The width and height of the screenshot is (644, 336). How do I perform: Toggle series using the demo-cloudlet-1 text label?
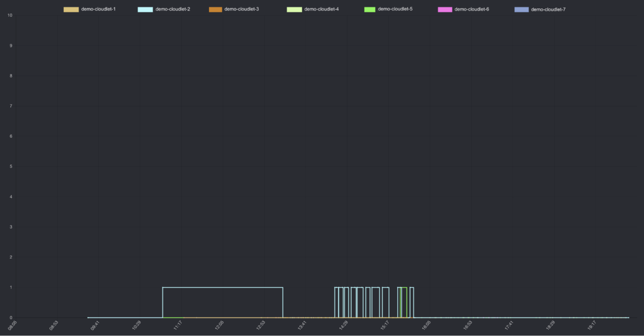tap(98, 9)
